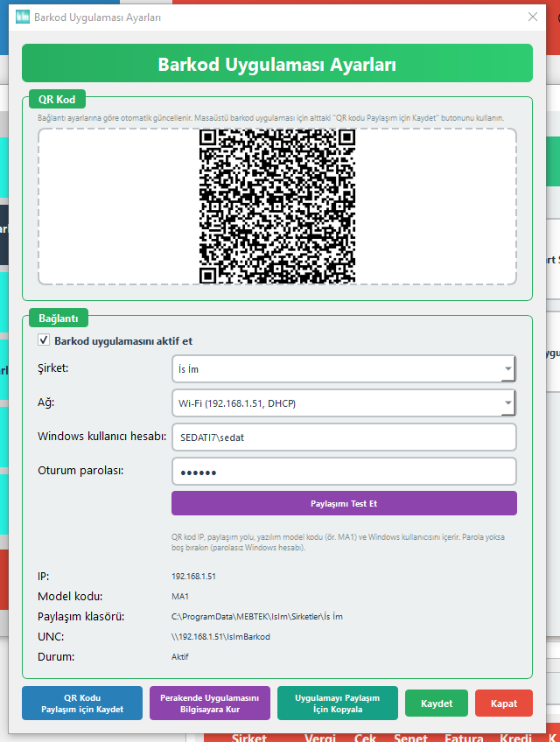Click the QR Kod section label
This screenshot has width=560, height=742.
pos(57,100)
